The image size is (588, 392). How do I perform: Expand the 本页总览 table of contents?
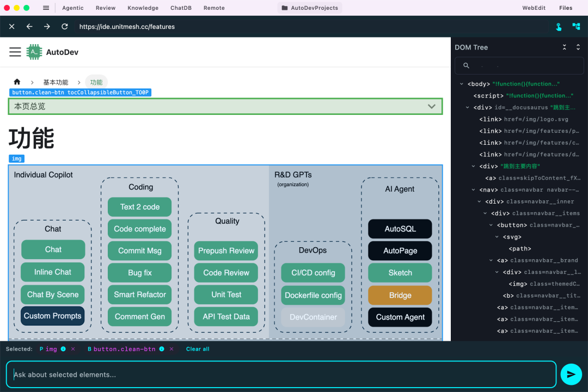(x=225, y=107)
